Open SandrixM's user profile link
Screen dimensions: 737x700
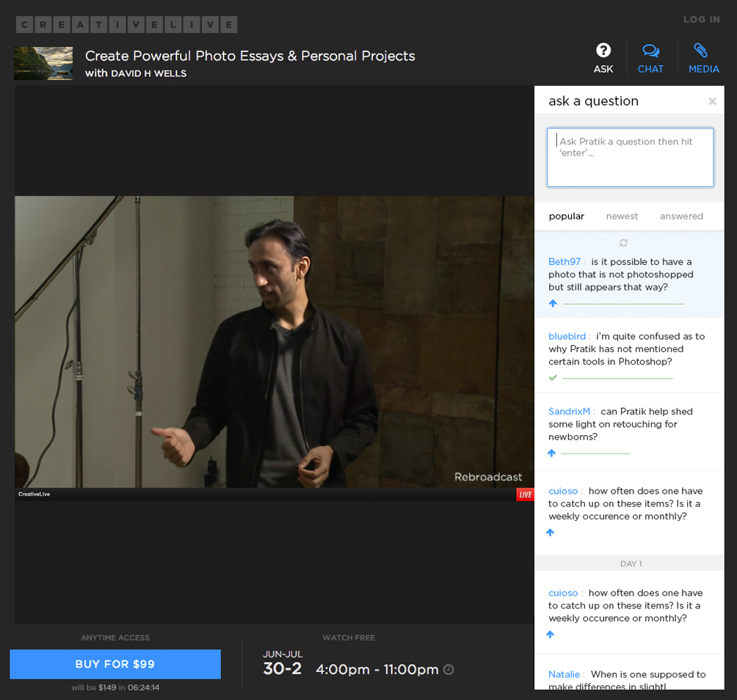[x=569, y=412]
